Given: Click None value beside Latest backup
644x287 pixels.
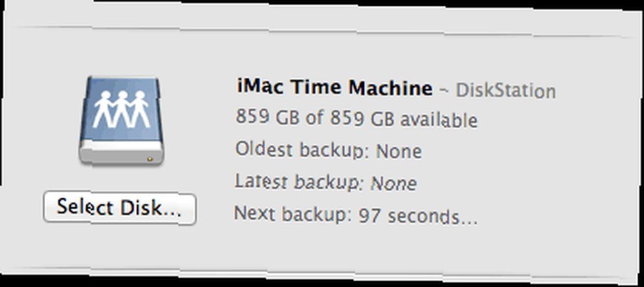Looking at the screenshot, I should click(394, 183).
